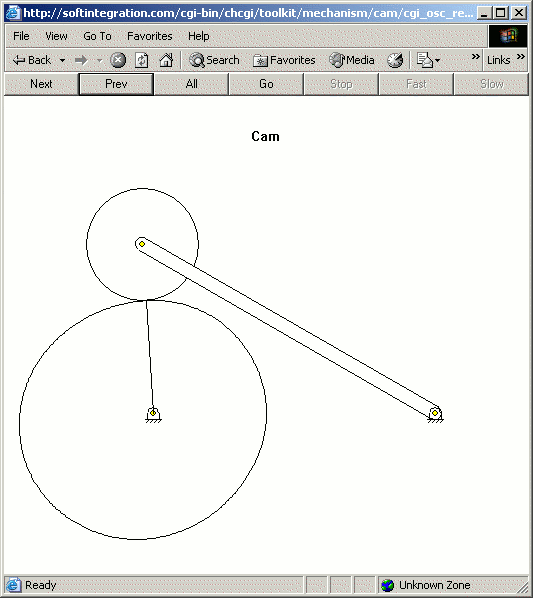
Task: Click the Next animation button
Action: (x=41, y=84)
